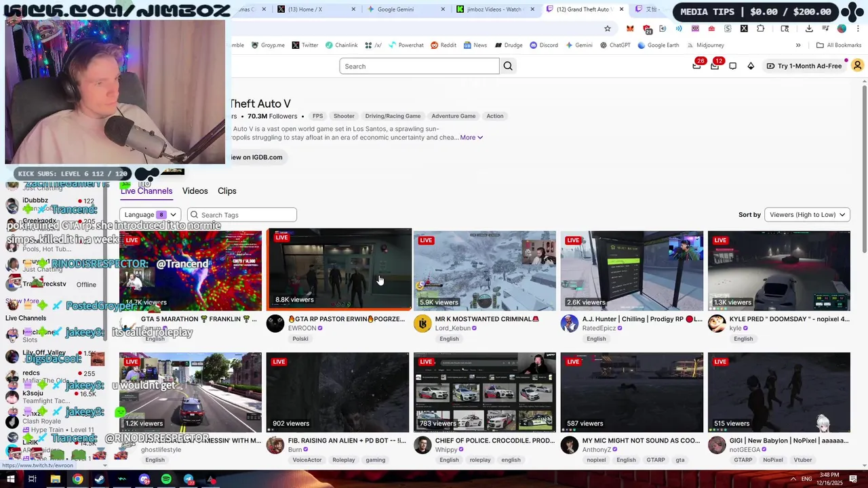Bookmark this page with the star icon
The height and width of the screenshot is (488, 868).
pyautogui.click(x=608, y=28)
